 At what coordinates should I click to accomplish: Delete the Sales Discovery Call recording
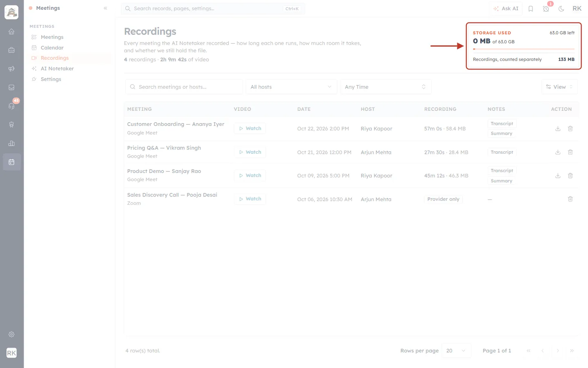pyautogui.click(x=570, y=199)
